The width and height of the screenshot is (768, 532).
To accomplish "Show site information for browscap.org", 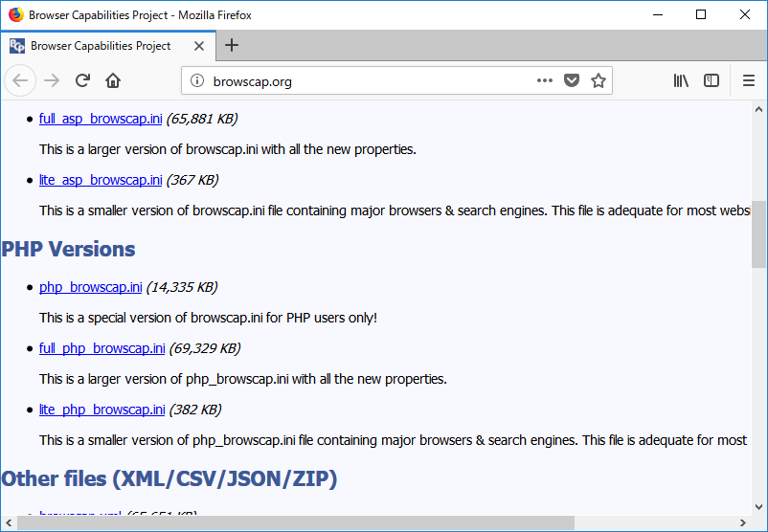I will 197,80.
